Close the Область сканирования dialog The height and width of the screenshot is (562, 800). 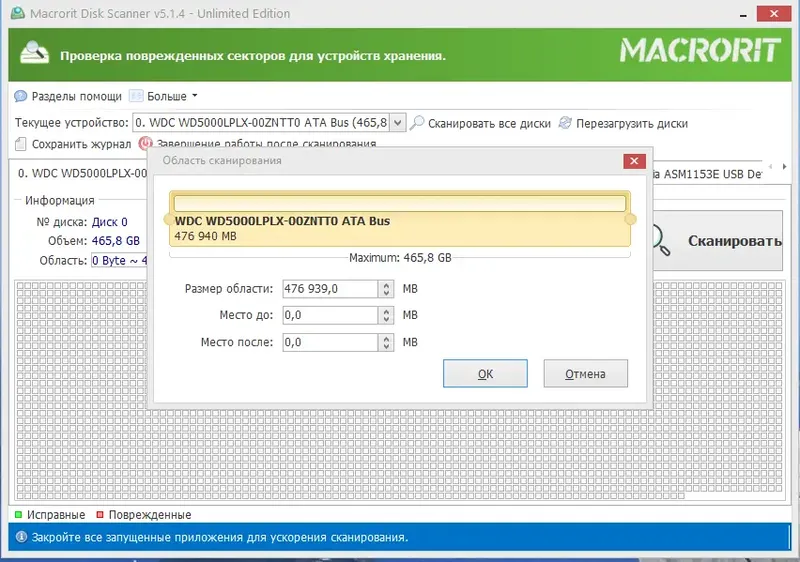(x=634, y=161)
